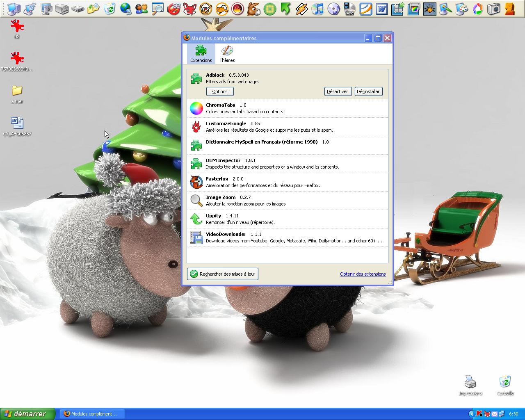Open the Paint palette icon in toolbar
The image size is (525, 420).
click(462, 9)
